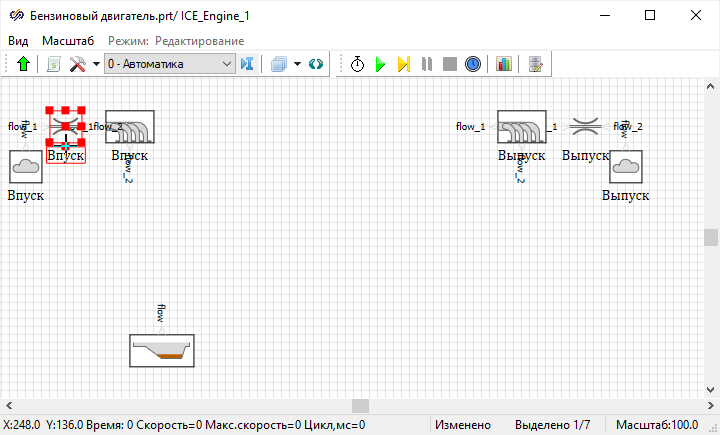Open the bar chart graphs icon
Viewport: 720px width, 435px height.
[503, 64]
